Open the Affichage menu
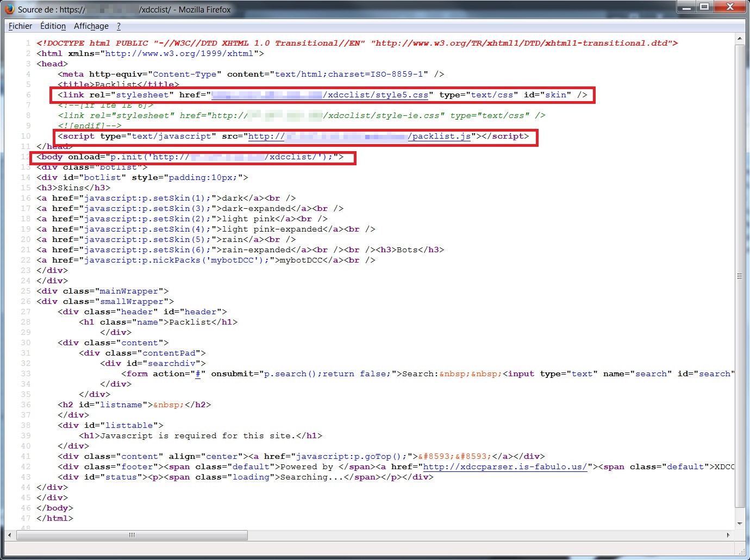The width and height of the screenshot is (750, 560). click(x=91, y=26)
